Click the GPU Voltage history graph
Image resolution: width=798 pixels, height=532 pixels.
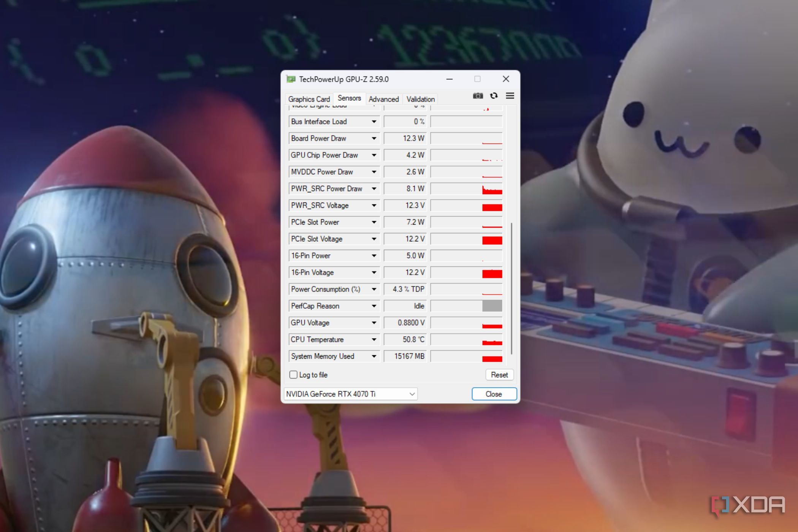(x=466, y=323)
